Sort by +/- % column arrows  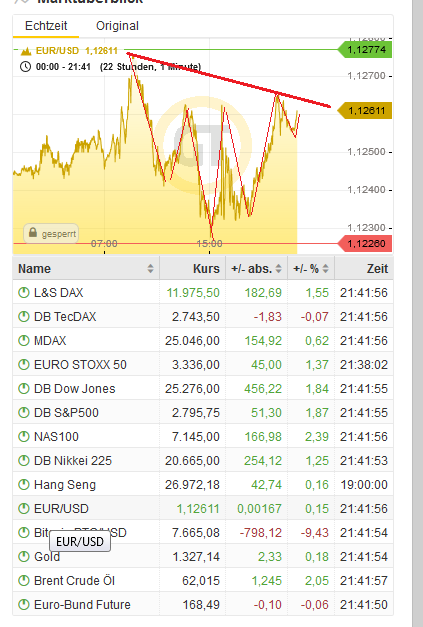325,269
